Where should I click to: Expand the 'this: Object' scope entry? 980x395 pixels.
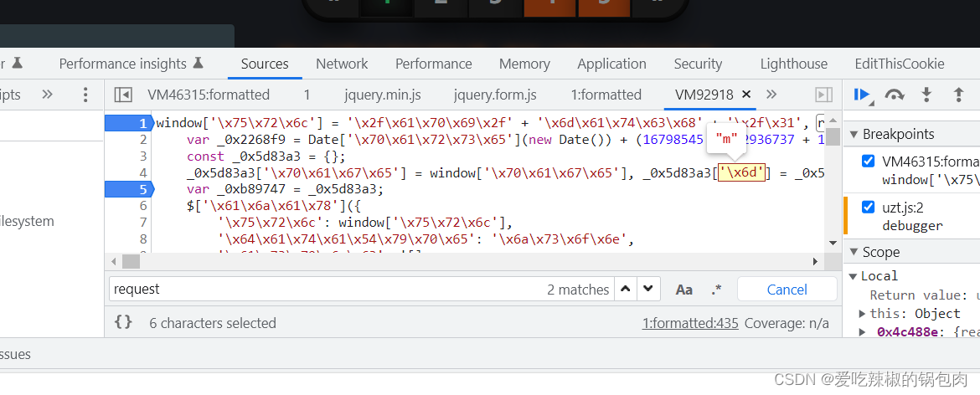(863, 314)
